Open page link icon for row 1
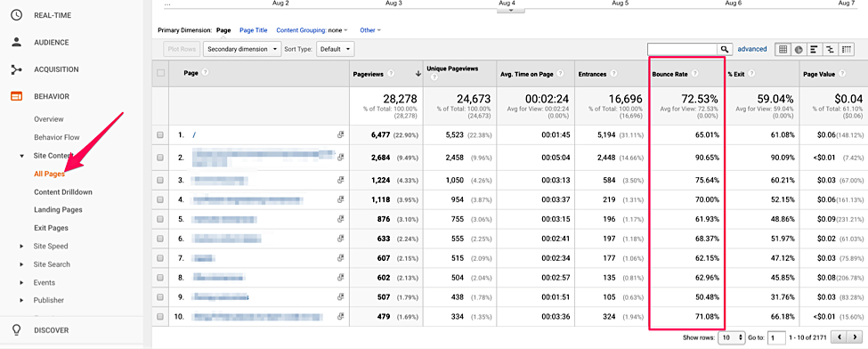 point(340,134)
